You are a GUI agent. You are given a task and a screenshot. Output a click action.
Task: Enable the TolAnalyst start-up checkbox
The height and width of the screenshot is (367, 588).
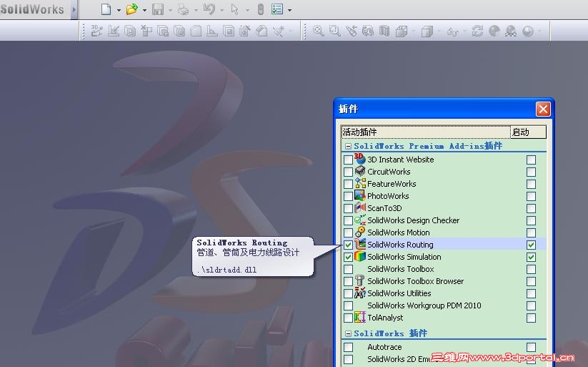531,318
